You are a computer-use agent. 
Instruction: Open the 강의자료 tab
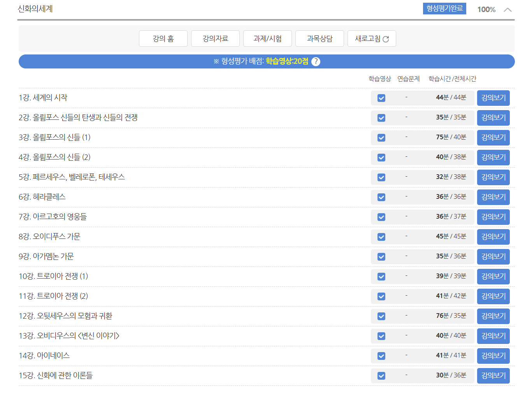click(215, 39)
